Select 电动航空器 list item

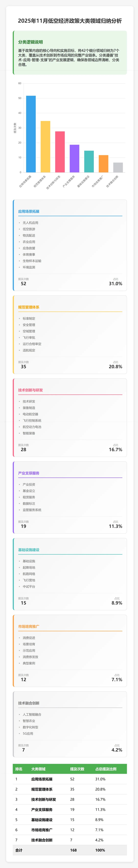(x=30, y=414)
